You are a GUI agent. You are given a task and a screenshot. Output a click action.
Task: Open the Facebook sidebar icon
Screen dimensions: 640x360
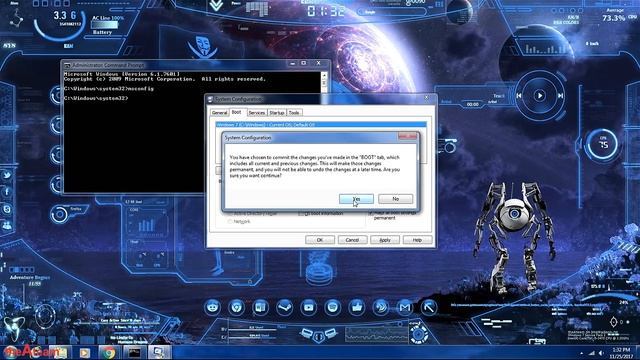pyautogui.click(x=7, y=192)
